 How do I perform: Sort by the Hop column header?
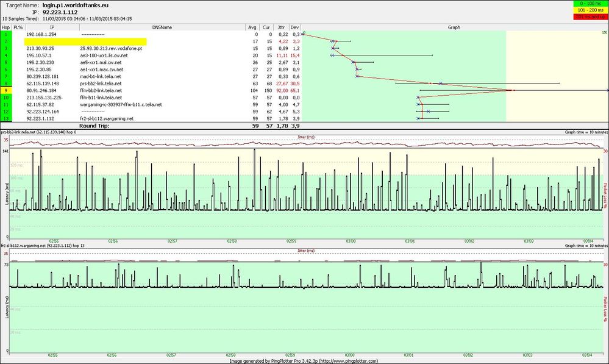pos(5,27)
